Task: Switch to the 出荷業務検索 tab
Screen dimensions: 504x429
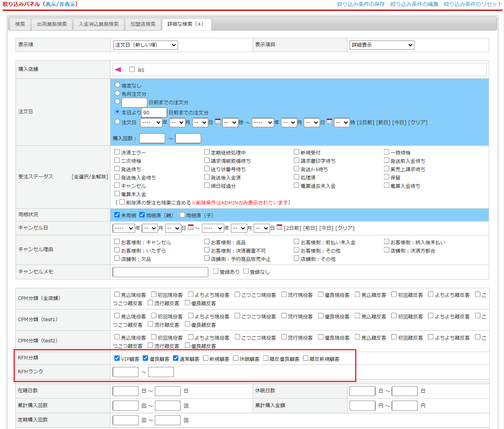Action: click(x=52, y=24)
